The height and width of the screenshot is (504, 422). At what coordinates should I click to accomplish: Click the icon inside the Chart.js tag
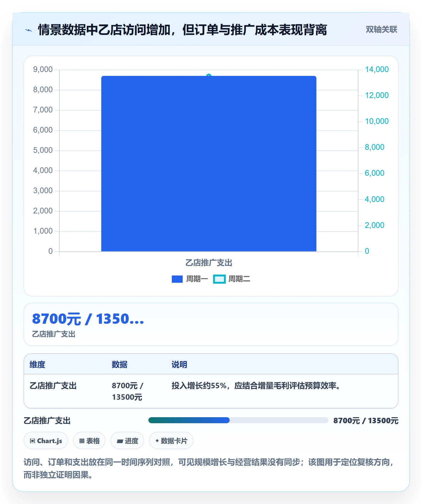point(33,441)
